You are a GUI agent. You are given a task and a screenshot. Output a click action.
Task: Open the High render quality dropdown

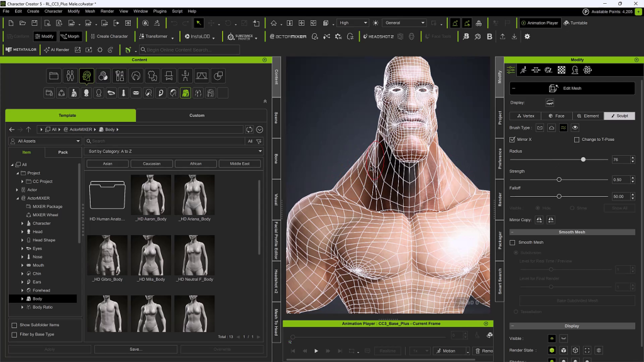352,23
